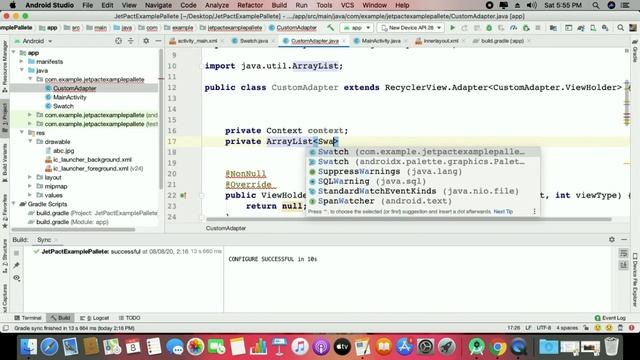Click the Next Tip link in popup

pos(503,211)
